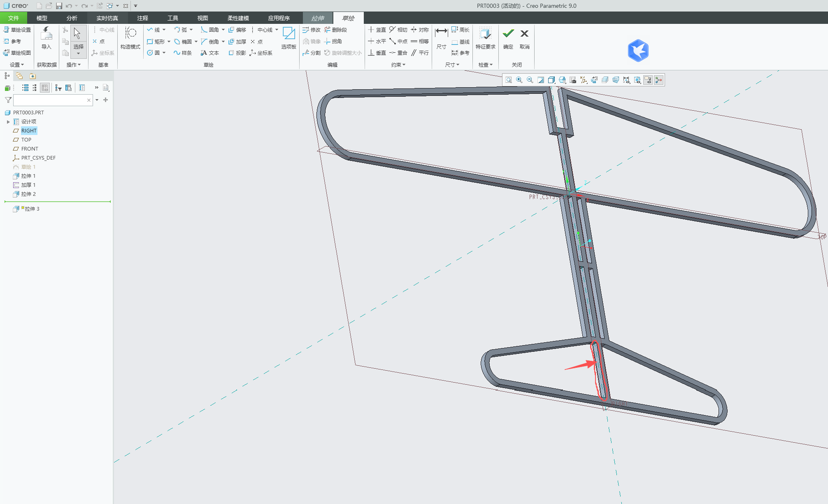Apply the 对称 (Symmetric) constraint
Viewport: 828px width, 504px height.
pos(420,30)
